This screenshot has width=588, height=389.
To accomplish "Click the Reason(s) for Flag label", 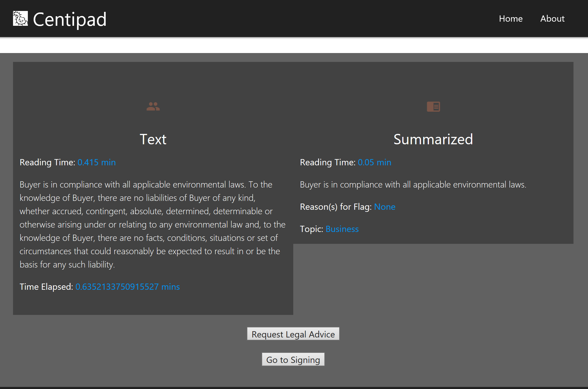I will tap(336, 207).
